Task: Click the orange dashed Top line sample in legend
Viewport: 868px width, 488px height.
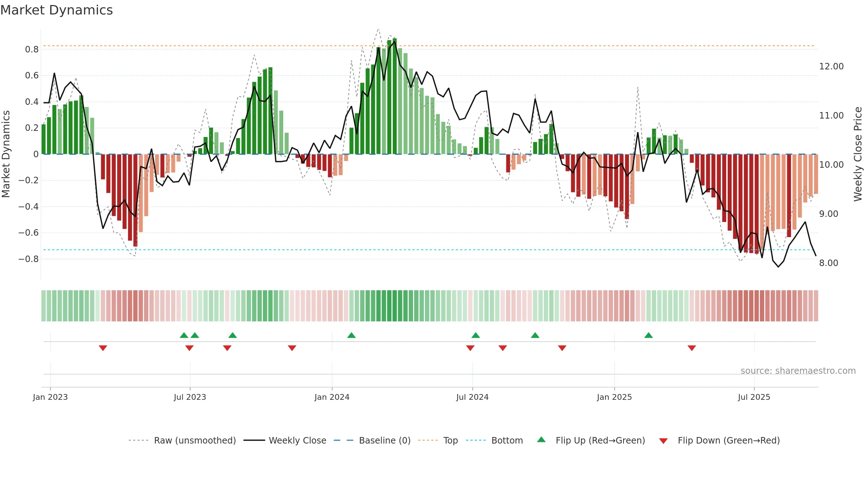Action: pyautogui.click(x=428, y=440)
